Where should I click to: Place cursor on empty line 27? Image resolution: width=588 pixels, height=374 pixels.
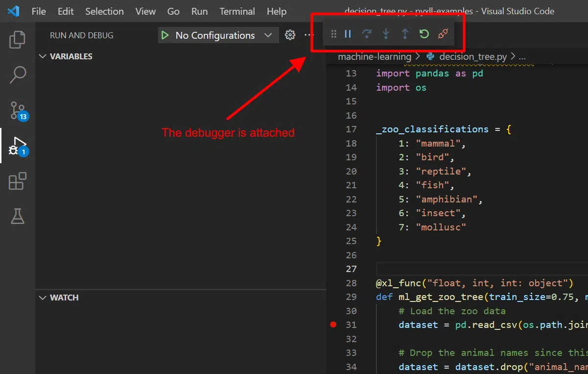[x=482, y=269]
